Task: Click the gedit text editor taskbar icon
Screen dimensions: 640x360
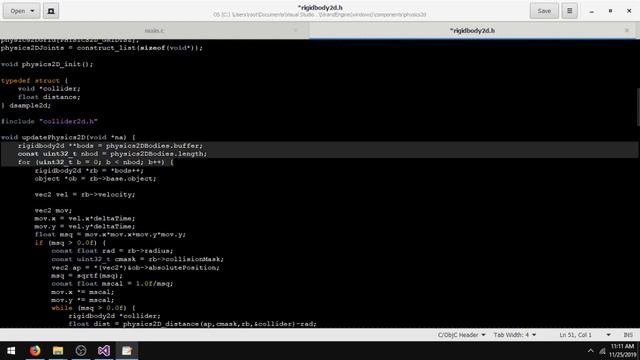Action: (x=127, y=351)
